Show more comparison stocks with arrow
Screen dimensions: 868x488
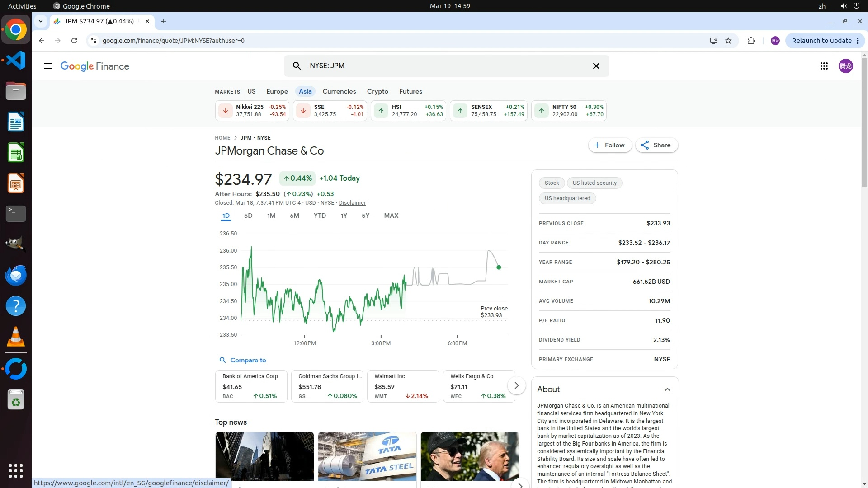pos(516,385)
